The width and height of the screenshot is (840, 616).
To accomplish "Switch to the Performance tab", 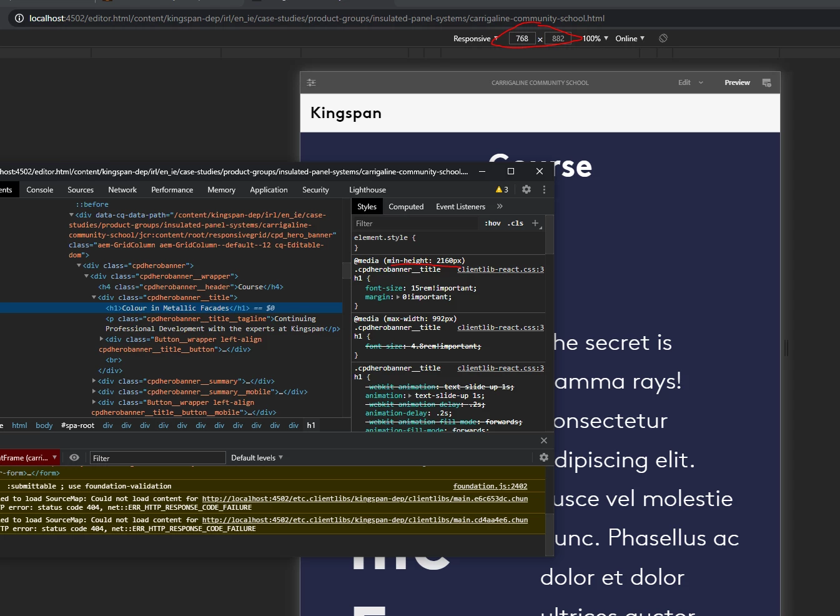I will pos(172,189).
